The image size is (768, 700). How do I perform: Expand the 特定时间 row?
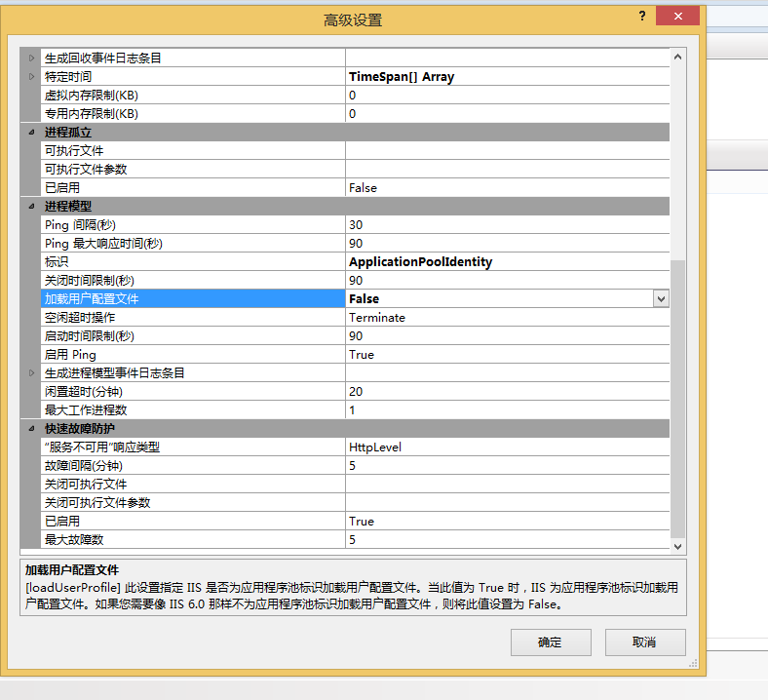pyautogui.click(x=31, y=76)
